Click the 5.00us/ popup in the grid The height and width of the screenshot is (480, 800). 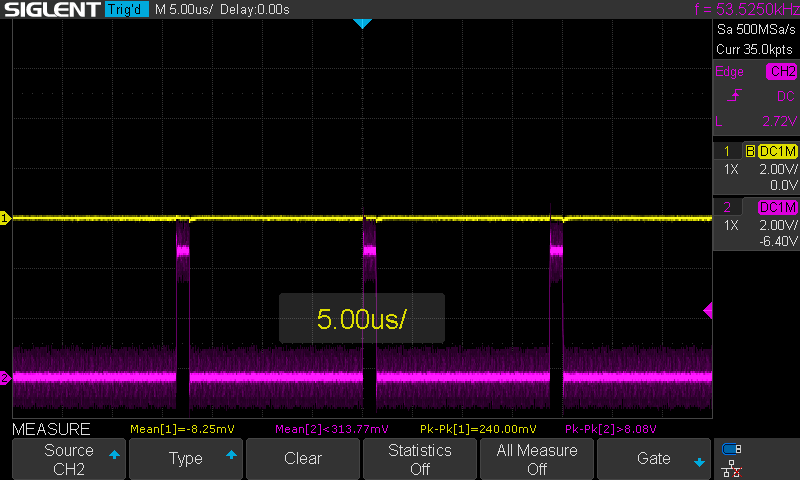(x=362, y=318)
